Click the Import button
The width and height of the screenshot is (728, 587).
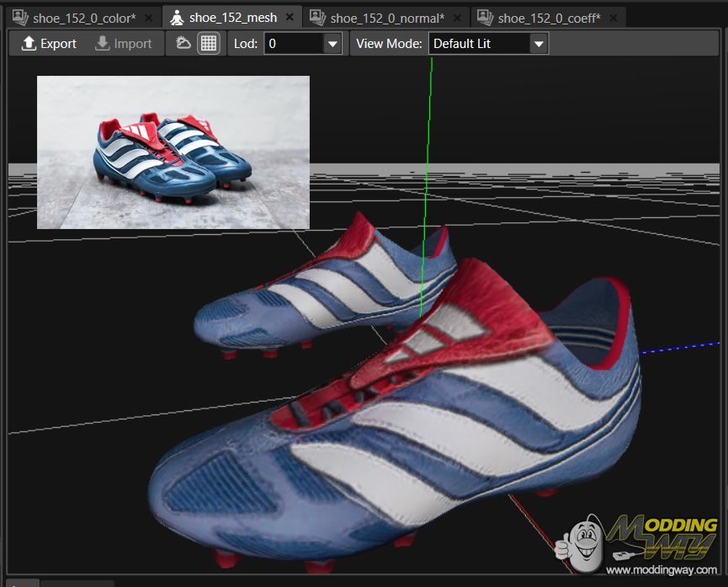[x=124, y=44]
